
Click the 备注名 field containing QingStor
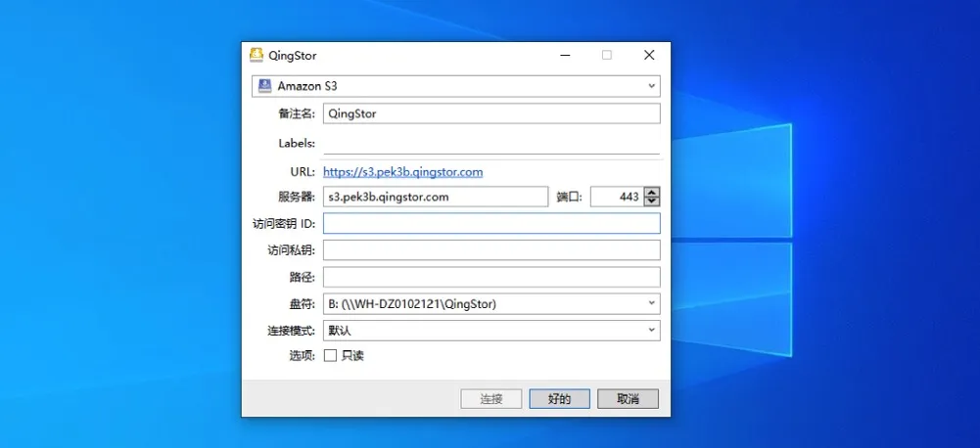pyautogui.click(x=491, y=113)
